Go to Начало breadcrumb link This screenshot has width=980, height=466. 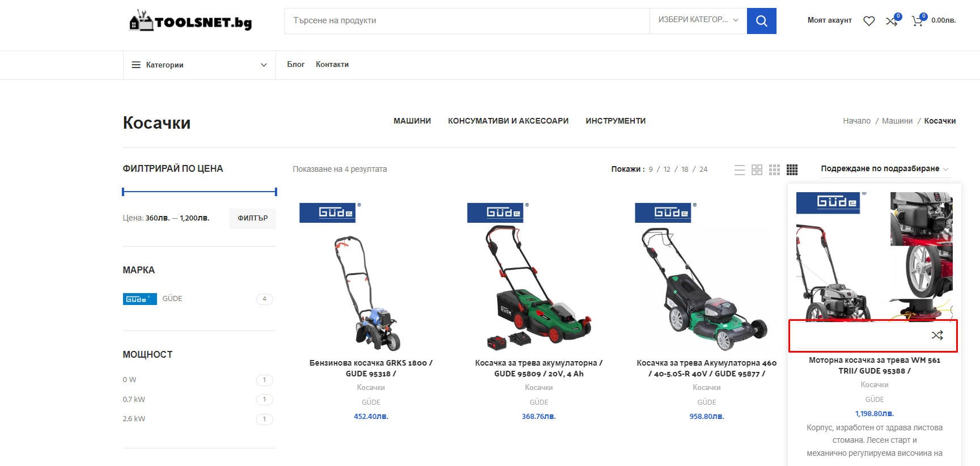click(856, 121)
